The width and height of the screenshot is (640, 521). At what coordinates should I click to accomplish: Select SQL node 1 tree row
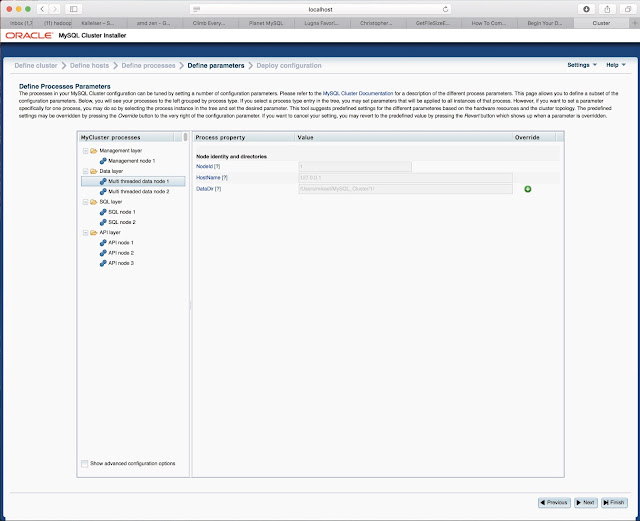(133, 212)
